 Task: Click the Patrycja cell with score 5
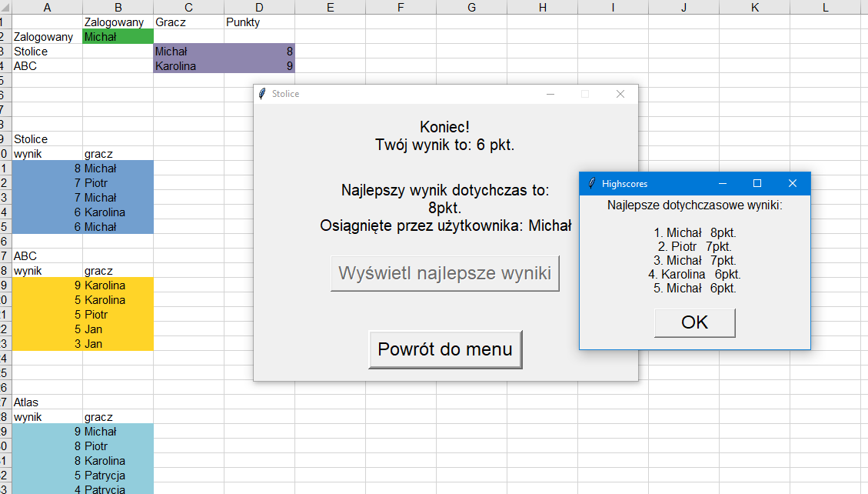(118, 476)
